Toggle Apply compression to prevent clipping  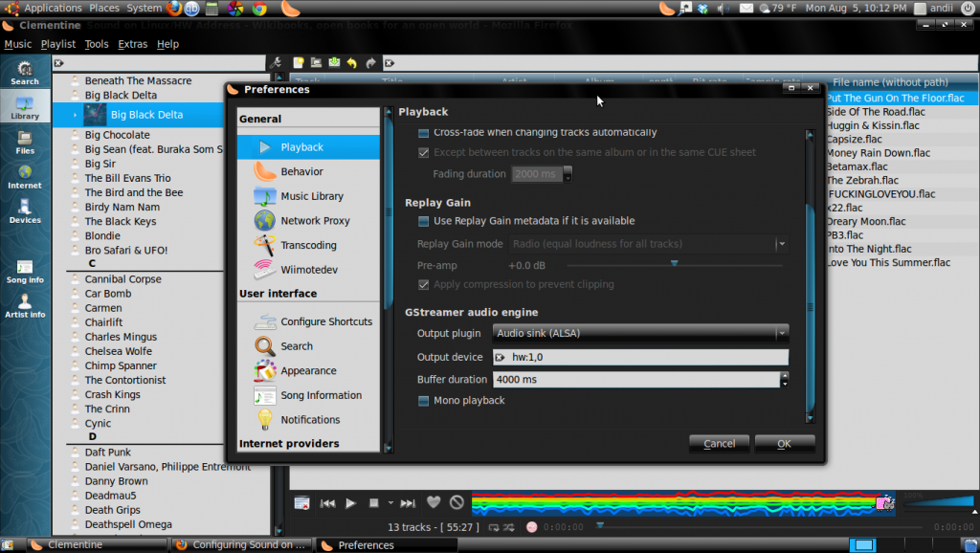[x=423, y=285]
